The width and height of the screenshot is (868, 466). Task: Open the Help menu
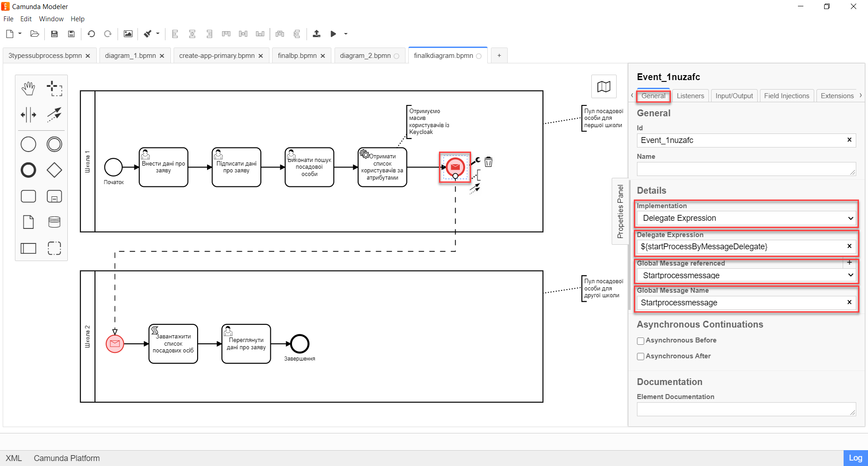tap(77, 19)
